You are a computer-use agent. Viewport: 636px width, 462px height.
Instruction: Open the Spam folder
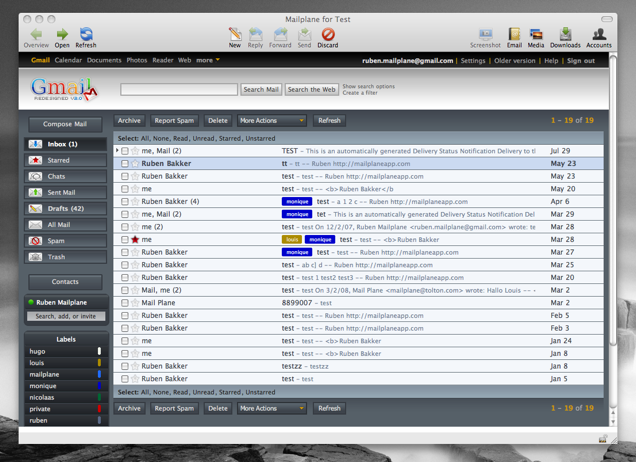(x=65, y=241)
